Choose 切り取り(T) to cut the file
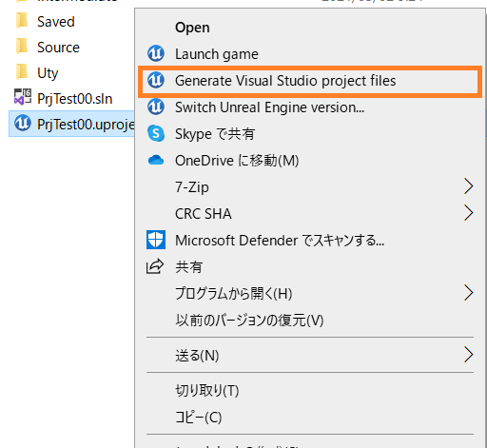Viewport: 487px width, 448px height. [x=207, y=391]
